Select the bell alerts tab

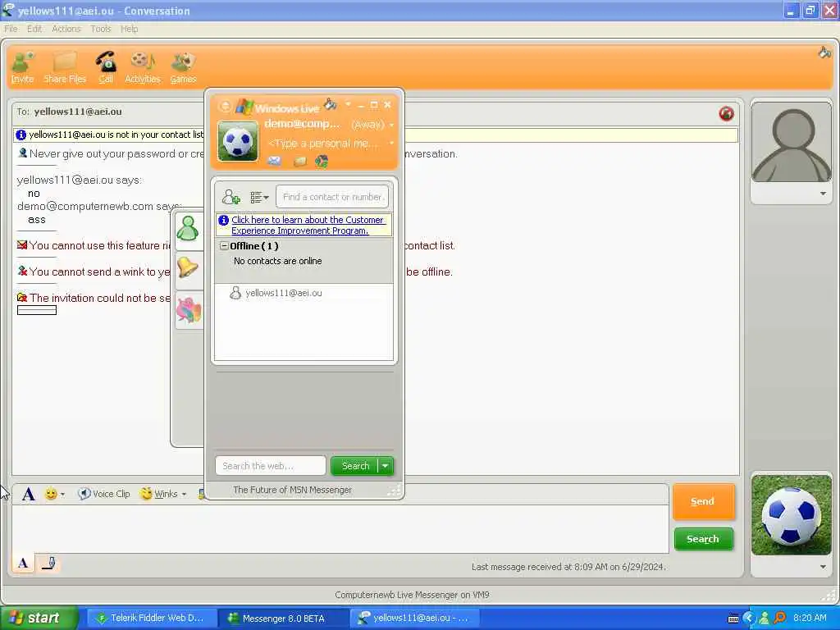coord(188,267)
